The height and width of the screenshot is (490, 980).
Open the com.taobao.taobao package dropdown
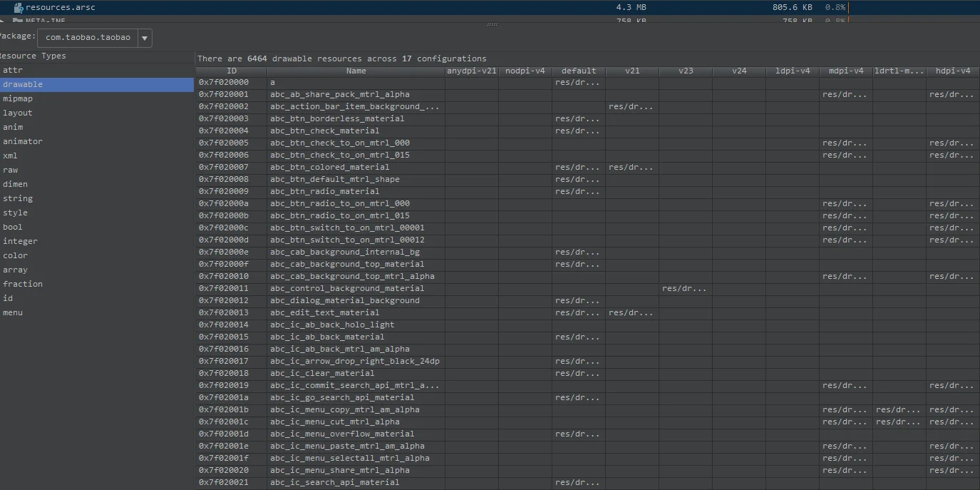95,37
